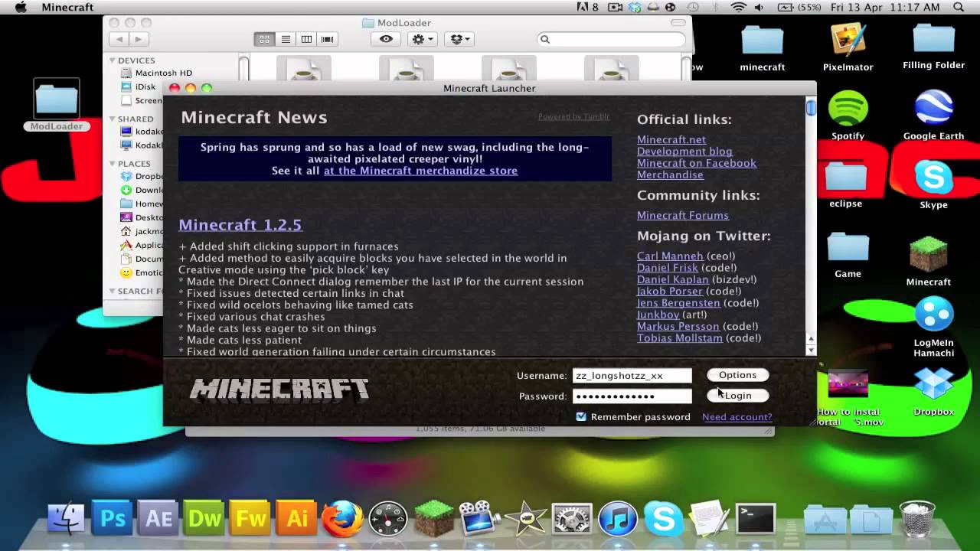Click the Password input field
The height and width of the screenshot is (551, 980).
(x=632, y=396)
